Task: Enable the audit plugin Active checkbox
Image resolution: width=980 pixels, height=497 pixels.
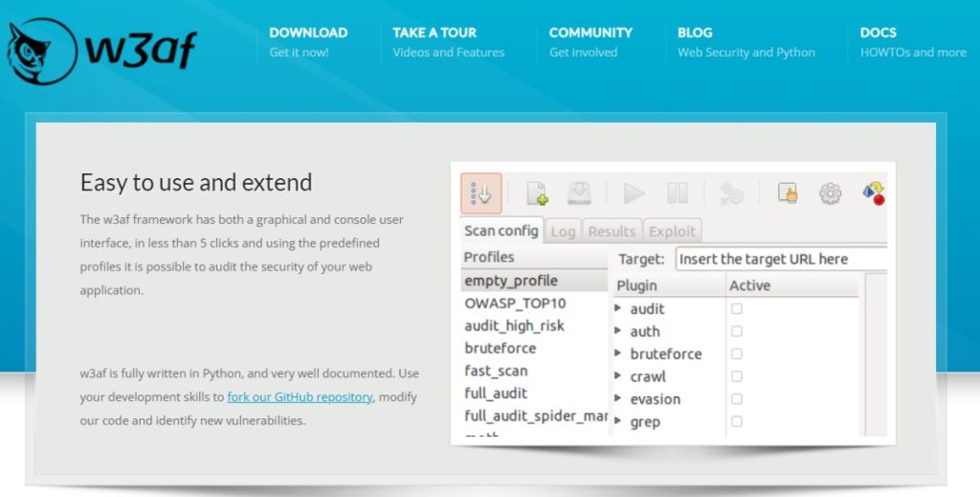Action: pos(737,308)
